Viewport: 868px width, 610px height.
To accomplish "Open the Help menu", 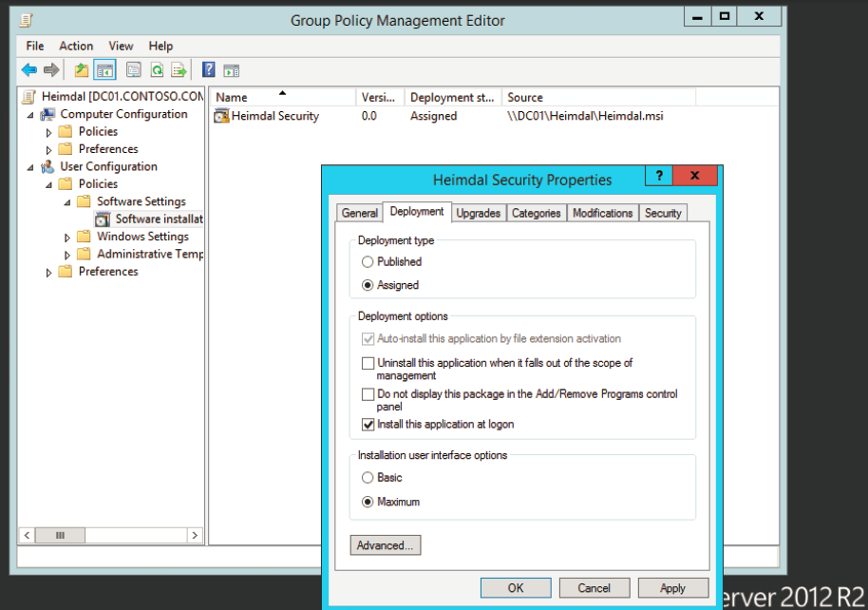I will 160,46.
